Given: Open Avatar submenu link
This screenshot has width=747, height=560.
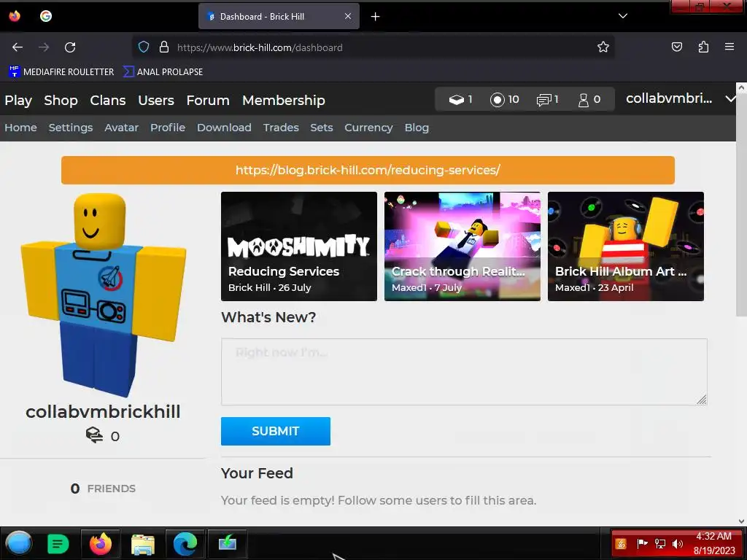Looking at the screenshot, I should coord(122,128).
